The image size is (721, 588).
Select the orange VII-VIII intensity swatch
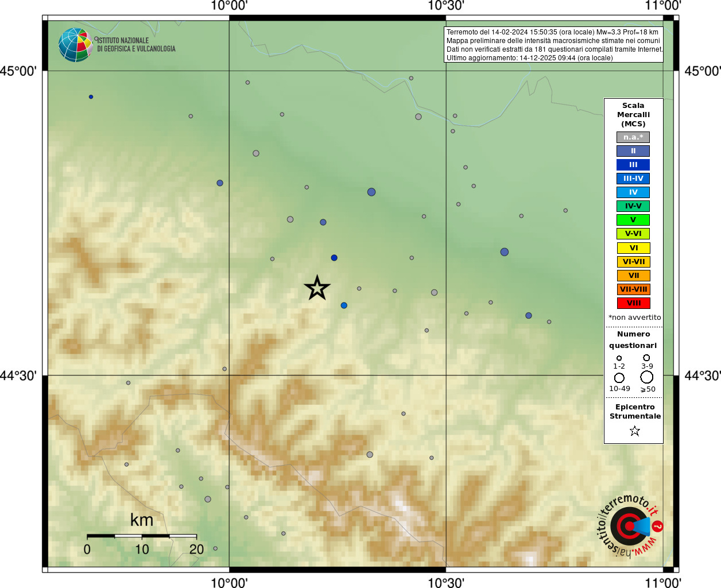tap(633, 289)
